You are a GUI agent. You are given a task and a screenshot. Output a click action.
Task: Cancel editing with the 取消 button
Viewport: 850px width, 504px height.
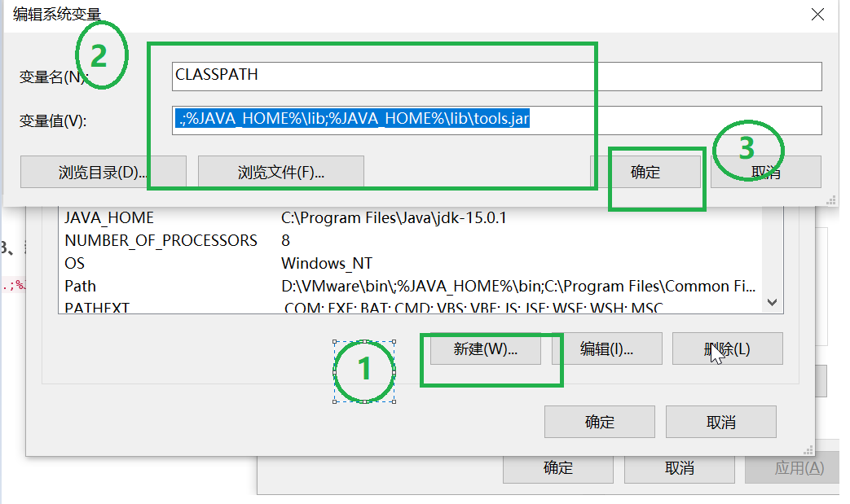pyautogui.click(x=766, y=172)
